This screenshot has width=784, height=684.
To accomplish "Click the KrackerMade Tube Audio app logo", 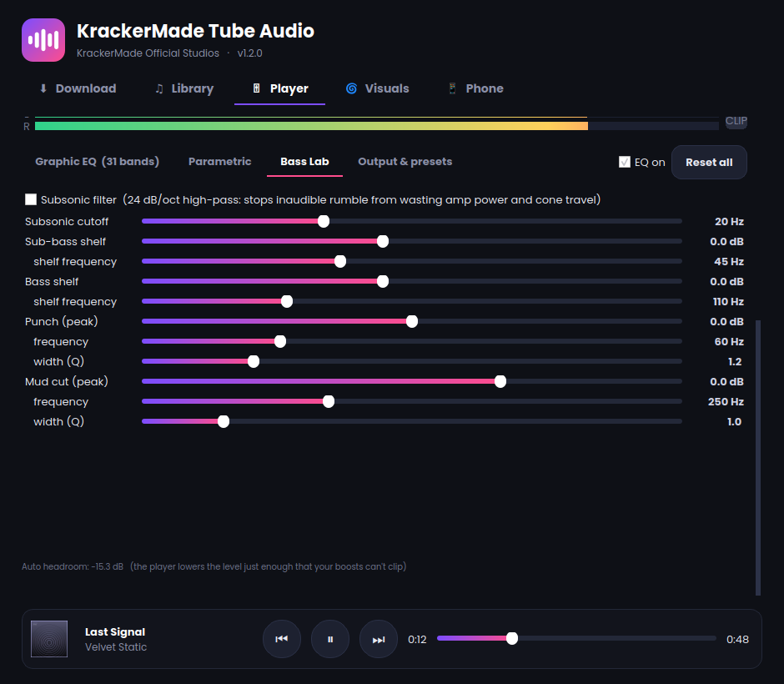I will coord(43,40).
